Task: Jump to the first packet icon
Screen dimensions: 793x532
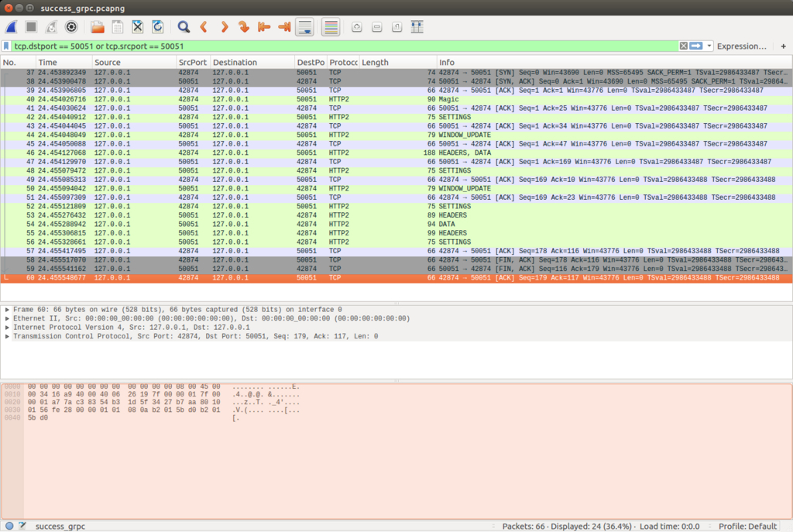Action: [263, 27]
